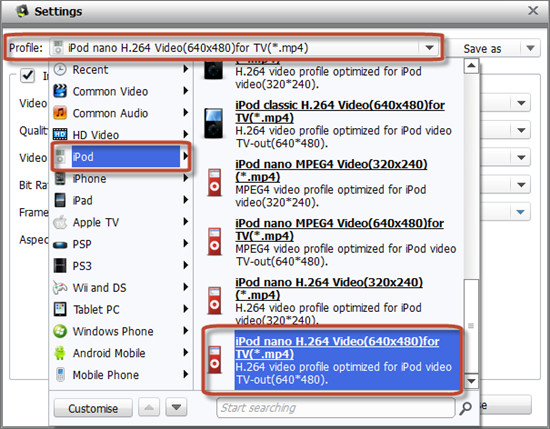550x429 pixels.
Task: Move profile up with arrow button
Action: [149, 407]
